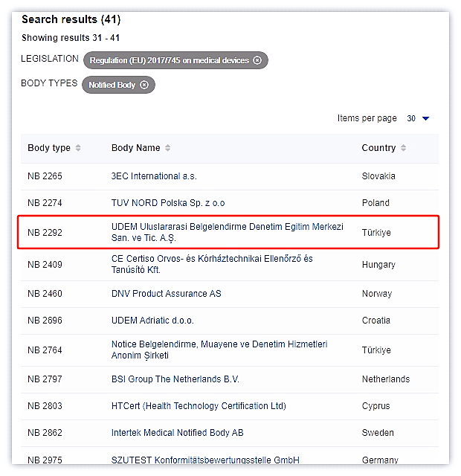Screen dimensions: 461x476
Task: Remove the Regulation (EU) 2017/745 legislation filter
Action: tap(257, 60)
